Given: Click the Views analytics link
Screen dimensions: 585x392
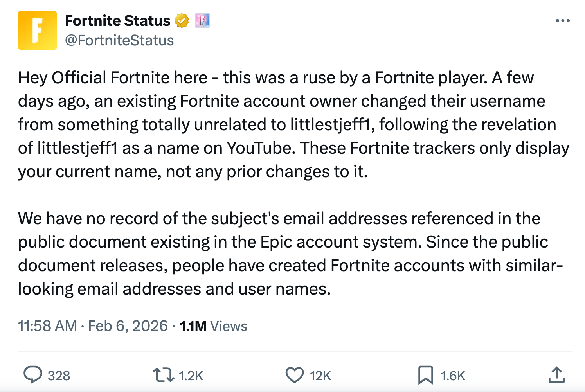Looking at the screenshot, I should point(229,326).
